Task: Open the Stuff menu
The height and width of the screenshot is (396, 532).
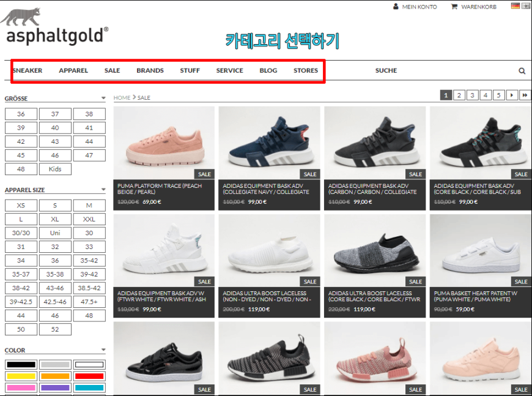Action: (190, 70)
